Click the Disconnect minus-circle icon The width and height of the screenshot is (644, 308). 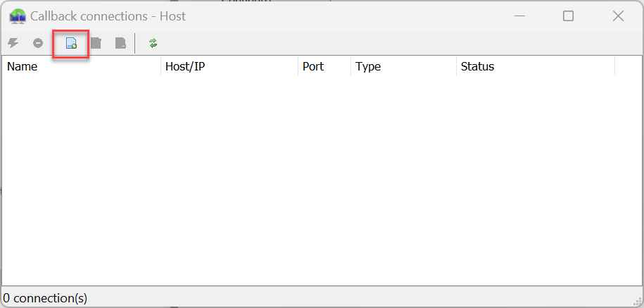[38, 44]
